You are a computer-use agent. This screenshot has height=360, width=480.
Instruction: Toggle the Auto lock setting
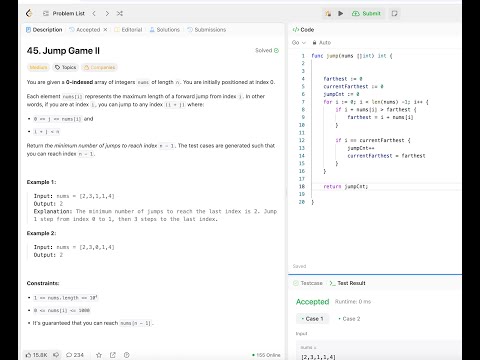click(322, 43)
